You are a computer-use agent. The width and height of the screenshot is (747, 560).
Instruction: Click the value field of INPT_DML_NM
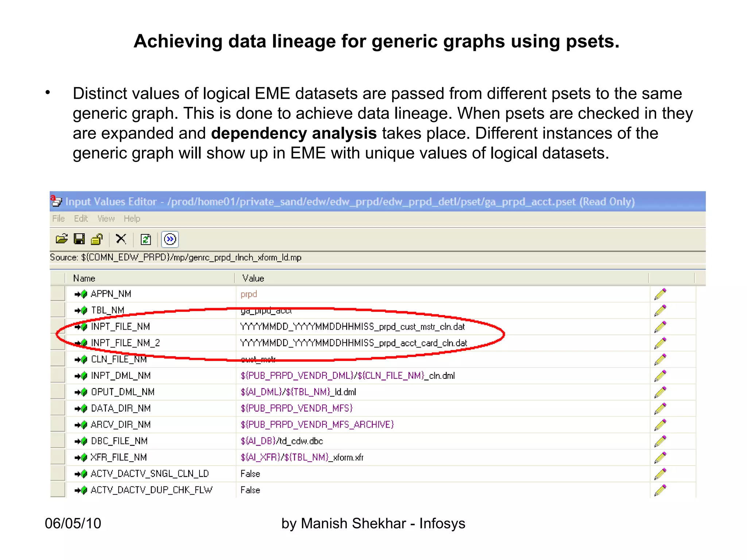tap(347, 376)
